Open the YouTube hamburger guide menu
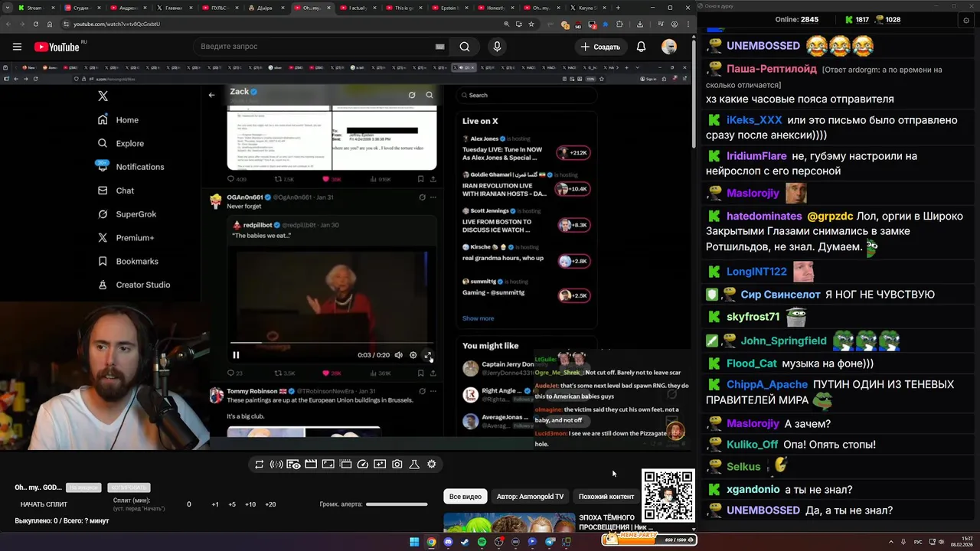This screenshot has width=980, height=551. [x=17, y=47]
